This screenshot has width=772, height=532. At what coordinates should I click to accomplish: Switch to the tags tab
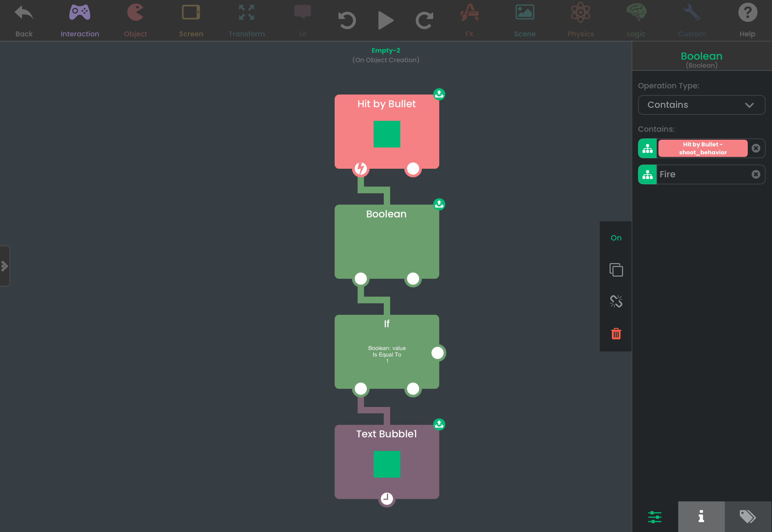tap(748, 516)
